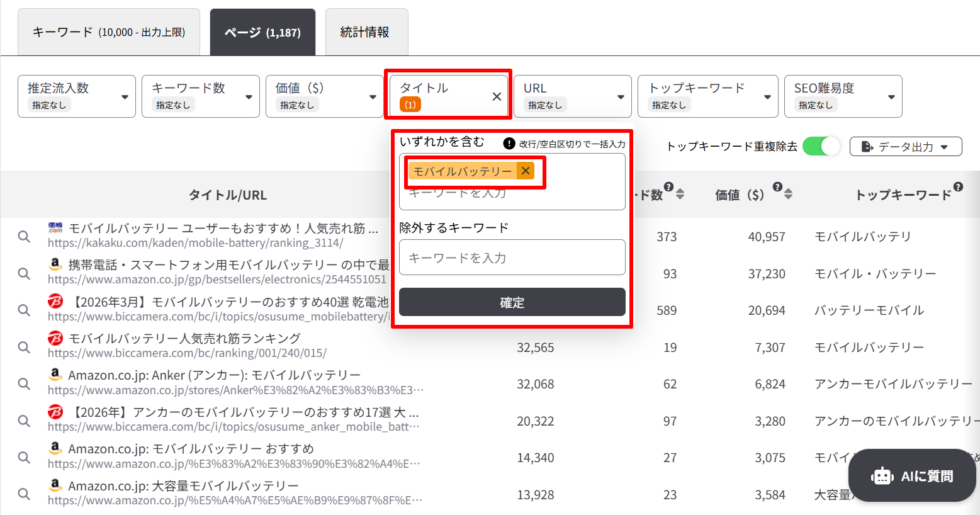Toggle トップキーワード重複除去 switch
The image size is (980, 515).
pyautogui.click(x=821, y=146)
